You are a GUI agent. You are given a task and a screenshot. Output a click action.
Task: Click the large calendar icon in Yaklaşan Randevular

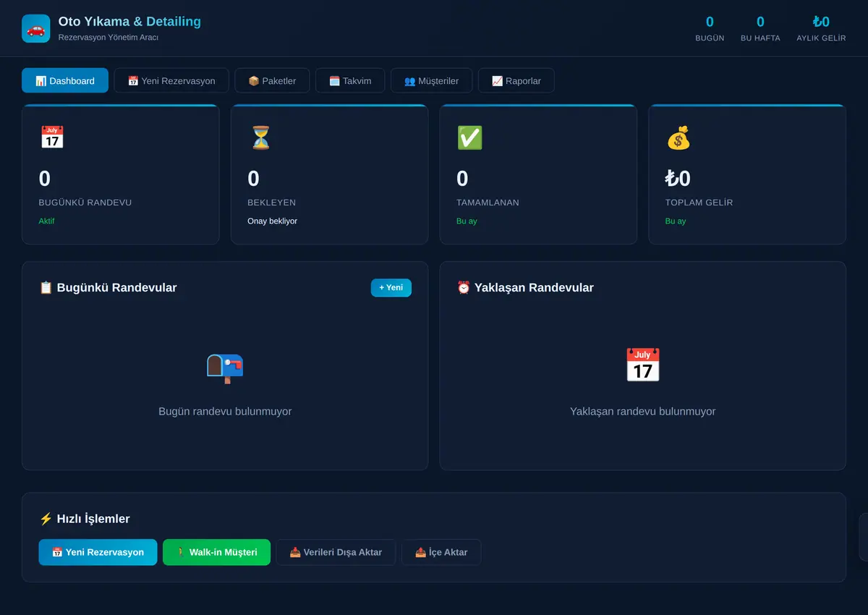pyautogui.click(x=642, y=365)
